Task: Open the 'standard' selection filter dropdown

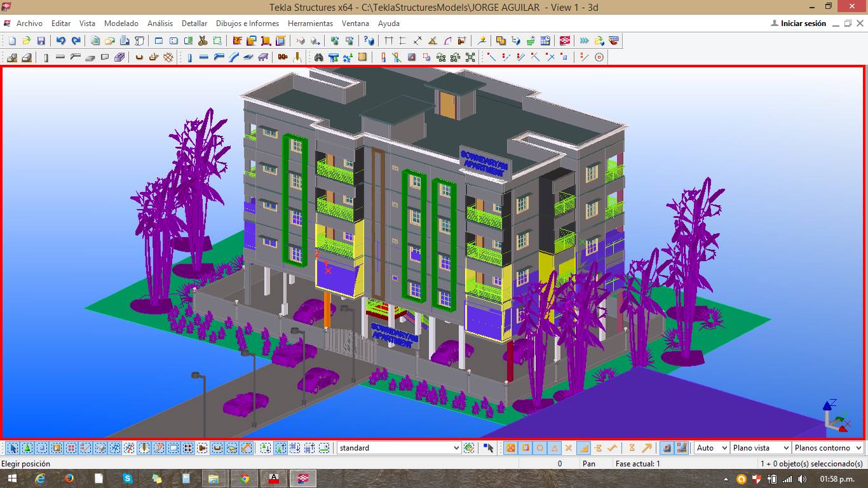Action: (x=456, y=448)
